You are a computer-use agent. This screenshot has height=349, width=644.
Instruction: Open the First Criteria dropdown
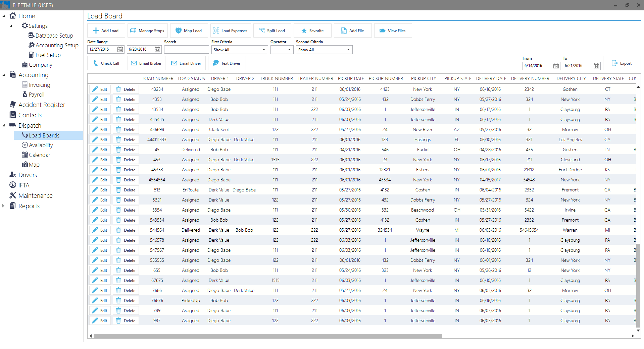point(240,50)
